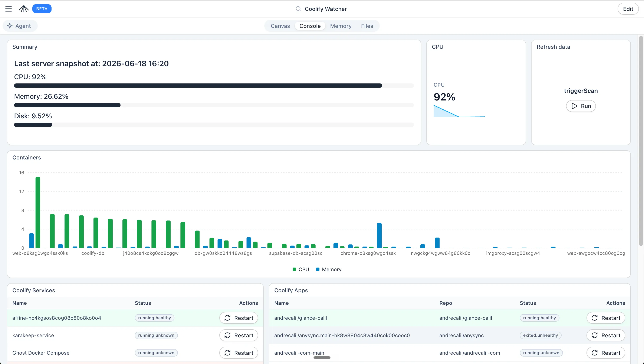Click andrecalil/anysync repo cell
This screenshot has height=364, width=644.
[x=461, y=335]
